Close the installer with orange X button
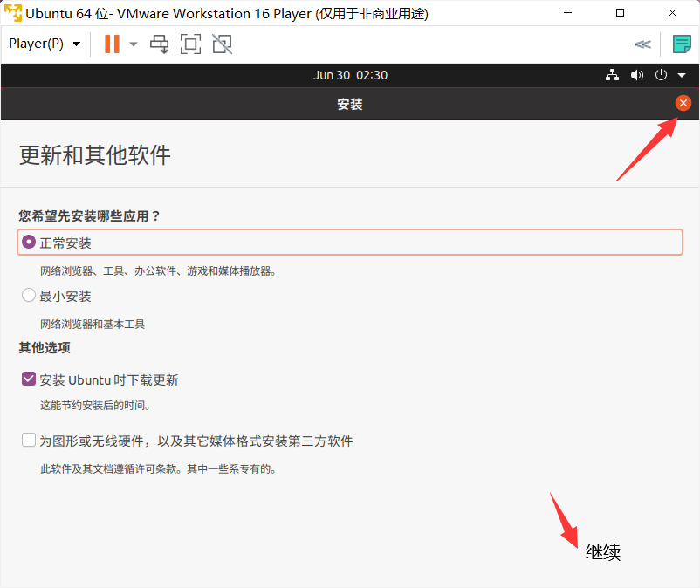Screen dimensions: 700x588 (x=683, y=103)
